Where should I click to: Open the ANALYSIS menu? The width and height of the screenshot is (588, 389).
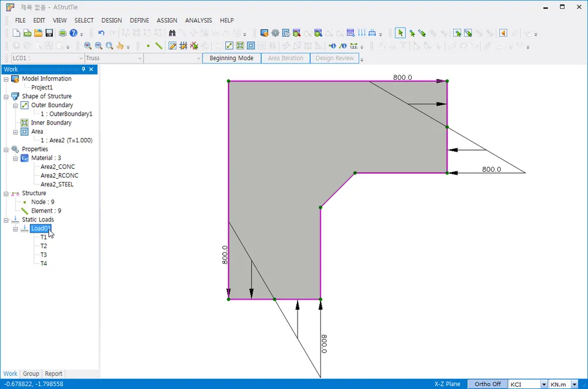[198, 20]
